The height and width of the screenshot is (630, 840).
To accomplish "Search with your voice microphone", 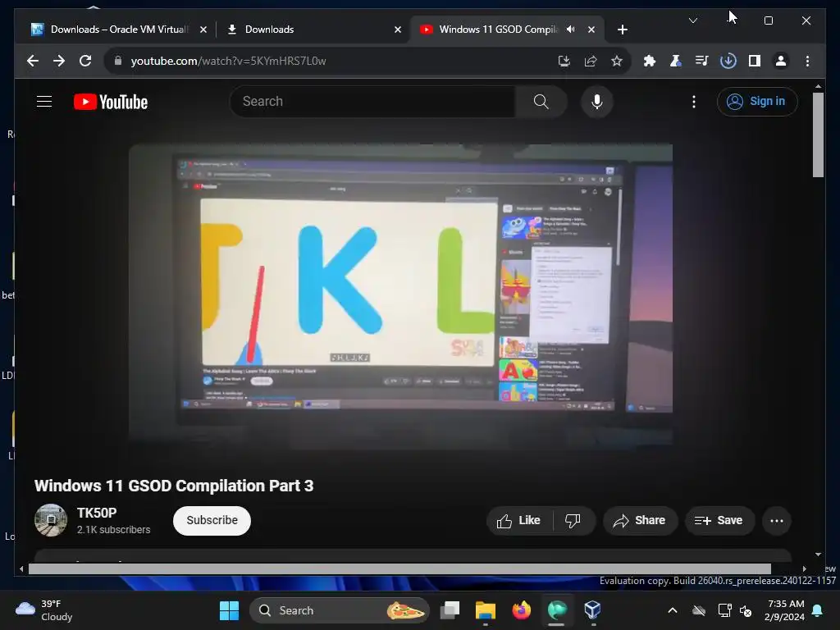I will pyautogui.click(x=597, y=101).
